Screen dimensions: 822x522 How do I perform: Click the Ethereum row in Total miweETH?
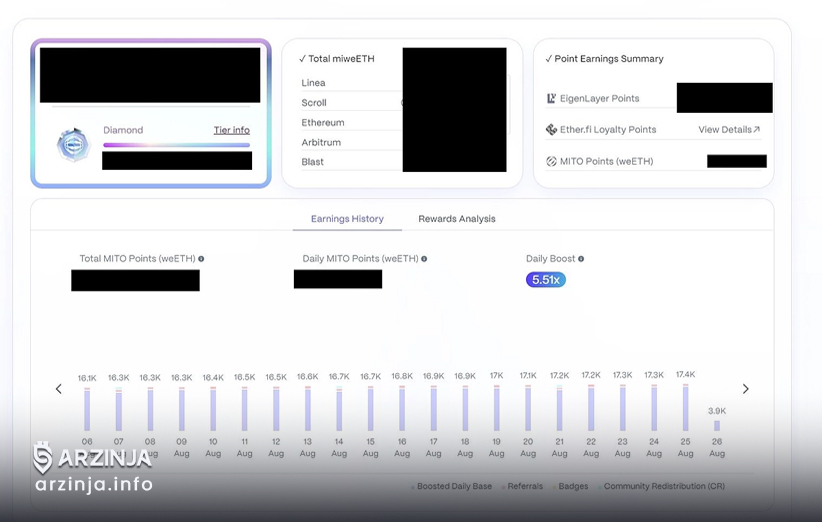(x=351, y=123)
